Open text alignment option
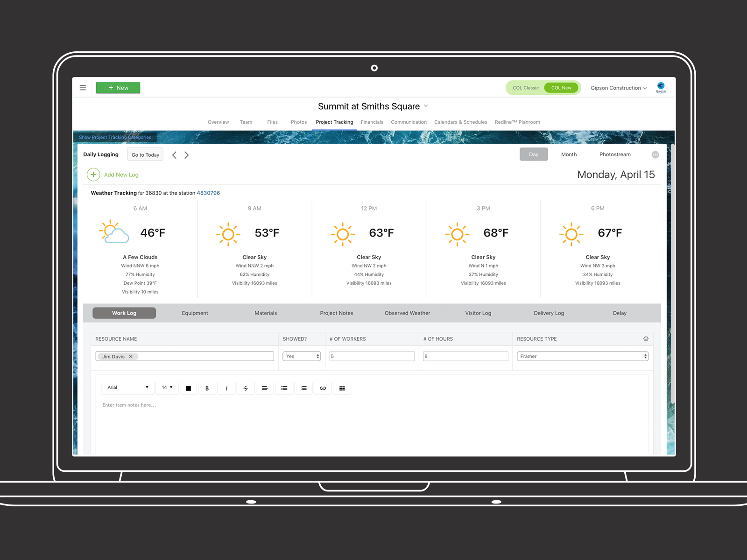The height and width of the screenshot is (560, 747). [x=265, y=388]
